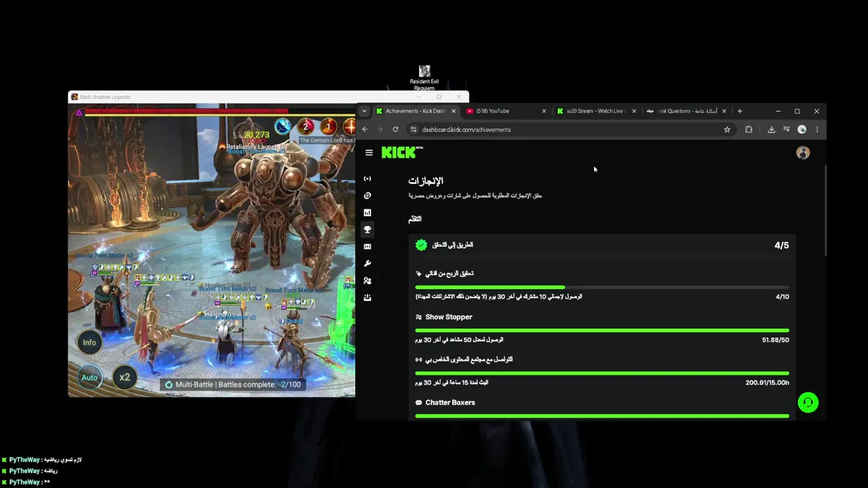
Task: Open the wrench settings sidebar icon
Action: click(368, 264)
